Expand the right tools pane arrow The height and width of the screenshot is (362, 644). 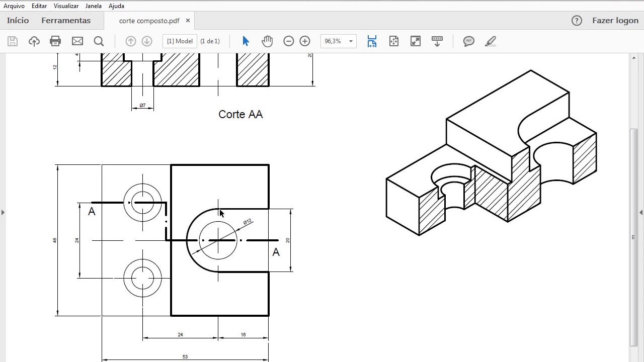tap(641, 213)
